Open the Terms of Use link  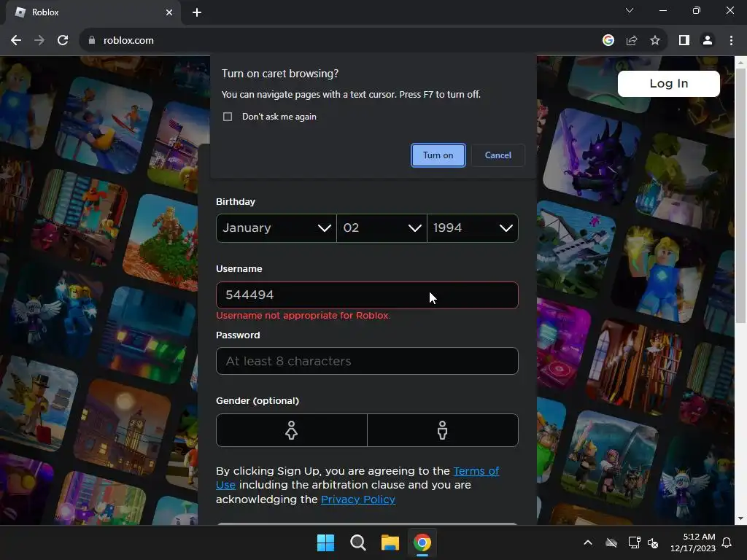pyautogui.click(x=476, y=471)
